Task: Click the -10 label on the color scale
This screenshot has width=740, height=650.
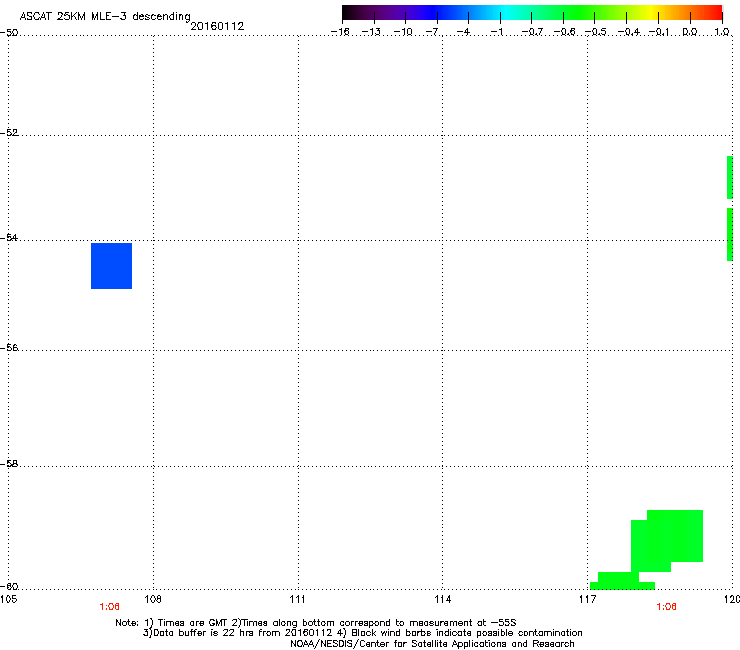Action: (403, 32)
